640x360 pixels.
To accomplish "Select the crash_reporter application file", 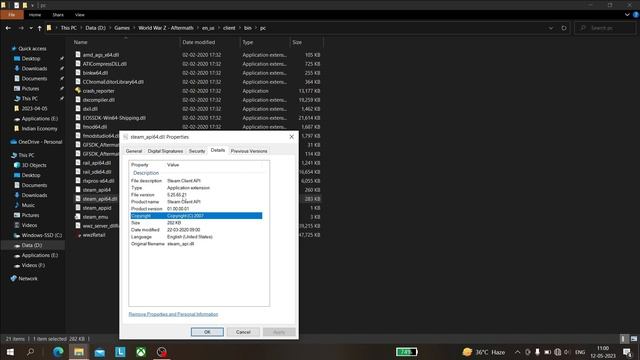I will click(x=98, y=91).
